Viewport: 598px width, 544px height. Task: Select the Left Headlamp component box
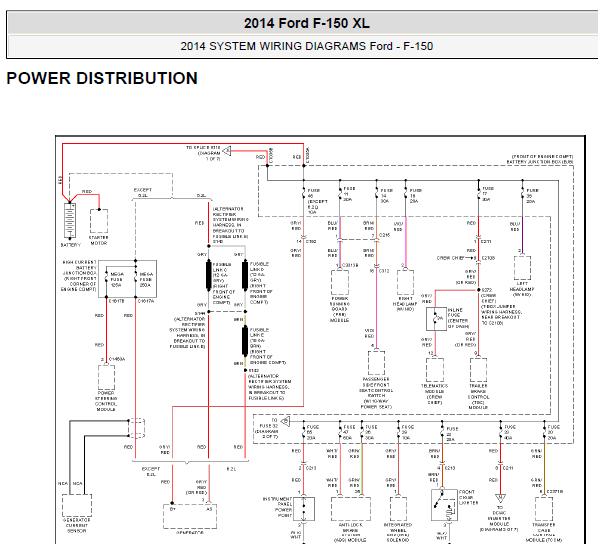522,268
